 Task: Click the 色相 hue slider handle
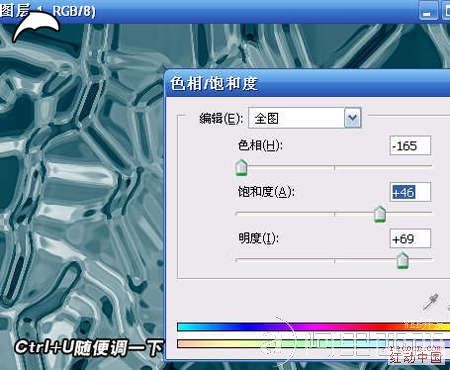click(x=241, y=168)
